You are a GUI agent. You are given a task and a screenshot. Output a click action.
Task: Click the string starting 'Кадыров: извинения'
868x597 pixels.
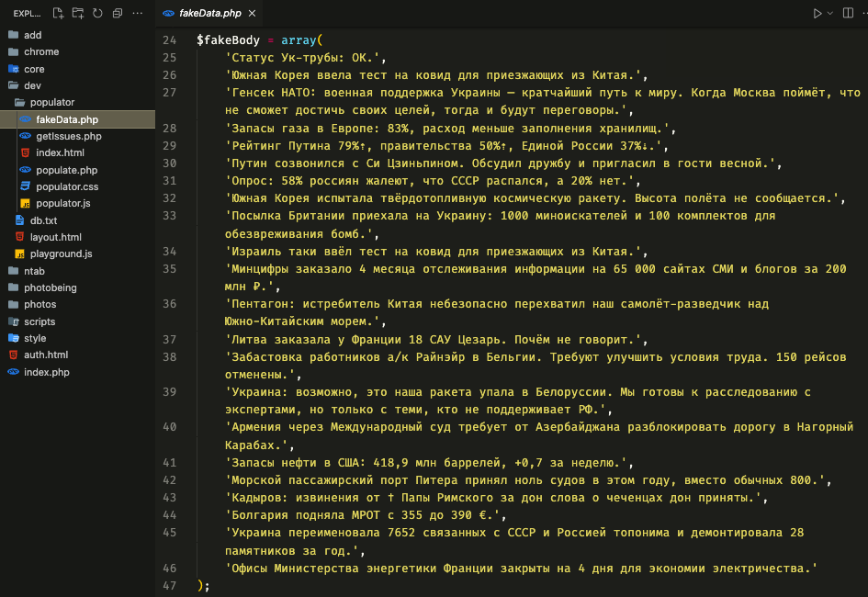(x=493, y=498)
